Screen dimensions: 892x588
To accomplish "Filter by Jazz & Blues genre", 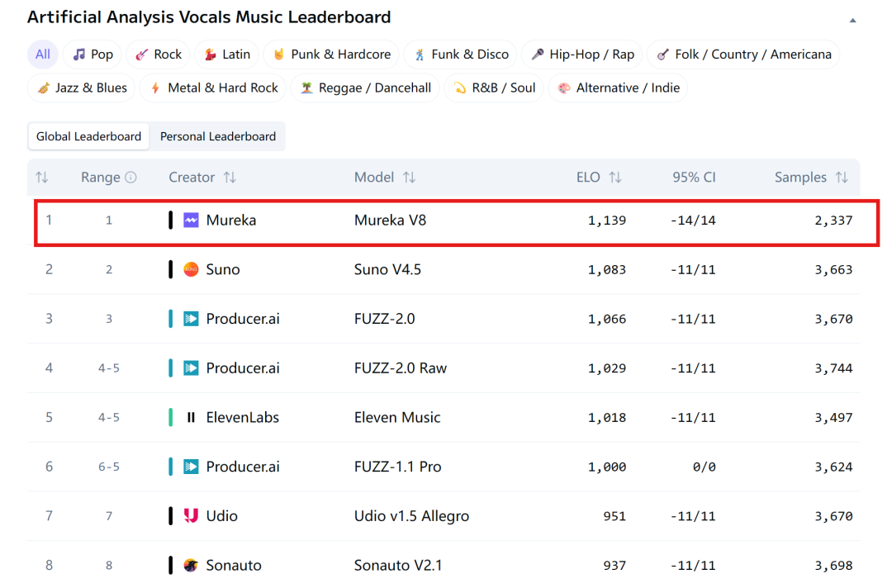I will (81, 88).
